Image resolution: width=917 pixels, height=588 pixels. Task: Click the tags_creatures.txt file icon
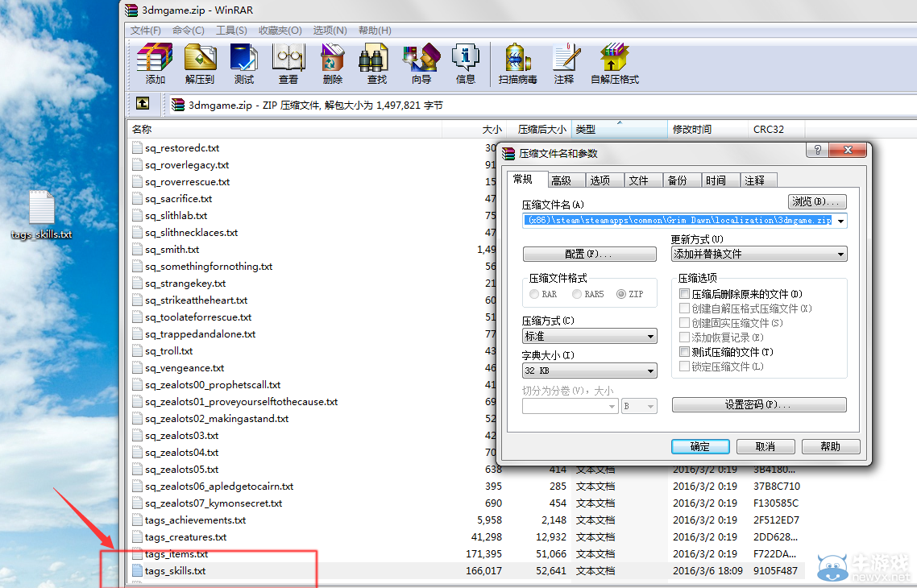point(138,537)
